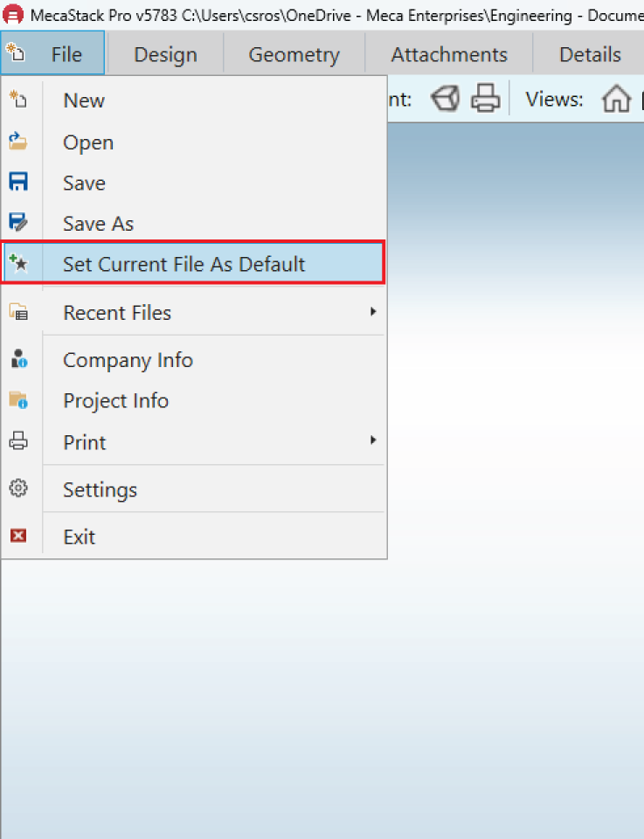Click the 3D box view toolbar icon
This screenshot has height=839, width=644.
pos(445,99)
